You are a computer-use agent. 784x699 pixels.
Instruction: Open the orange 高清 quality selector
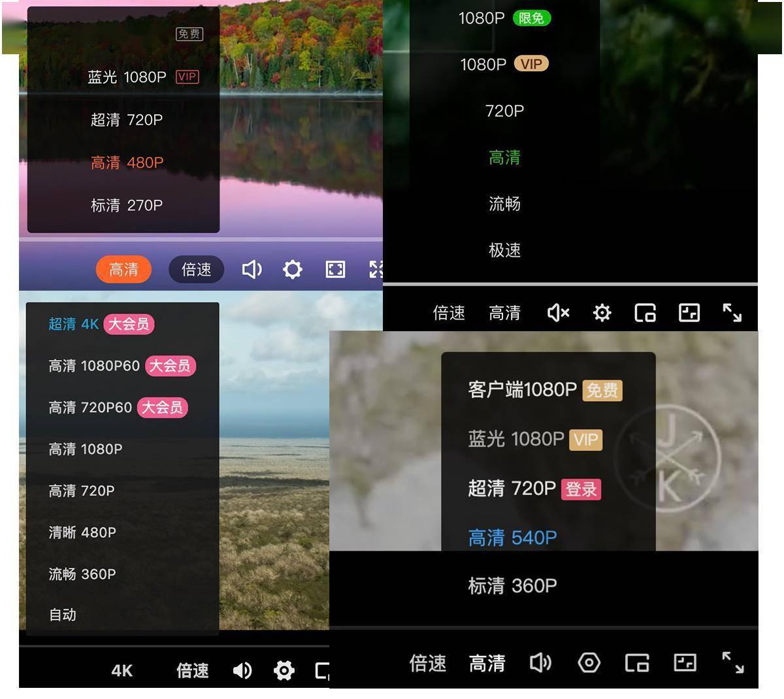123,269
